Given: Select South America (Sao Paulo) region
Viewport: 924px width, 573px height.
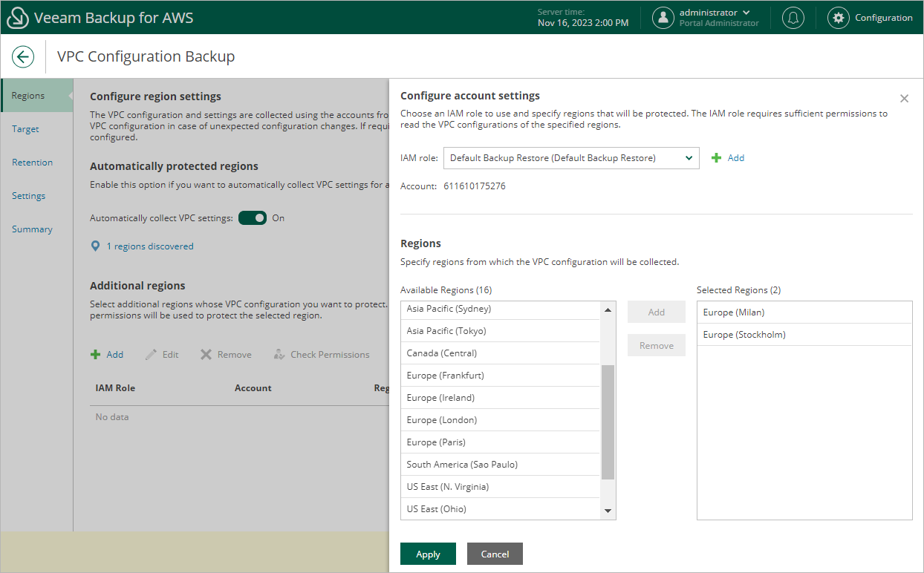Looking at the screenshot, I should click(500, 465).
